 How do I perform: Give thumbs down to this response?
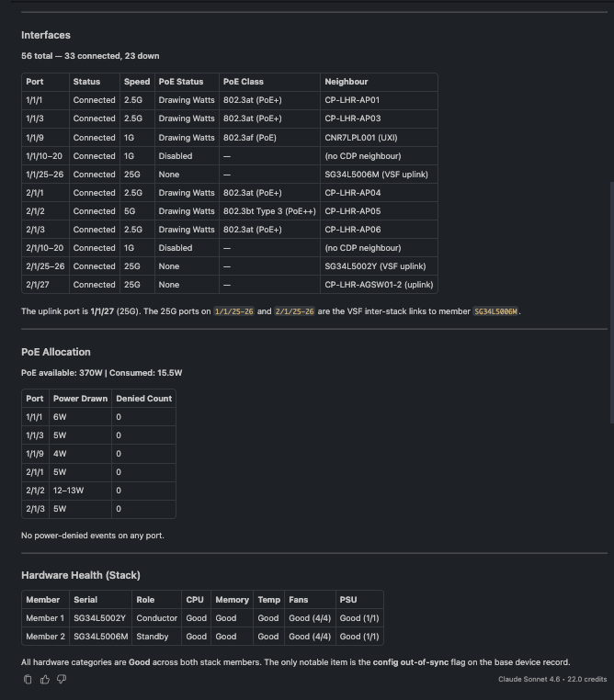tap(62, 679)
